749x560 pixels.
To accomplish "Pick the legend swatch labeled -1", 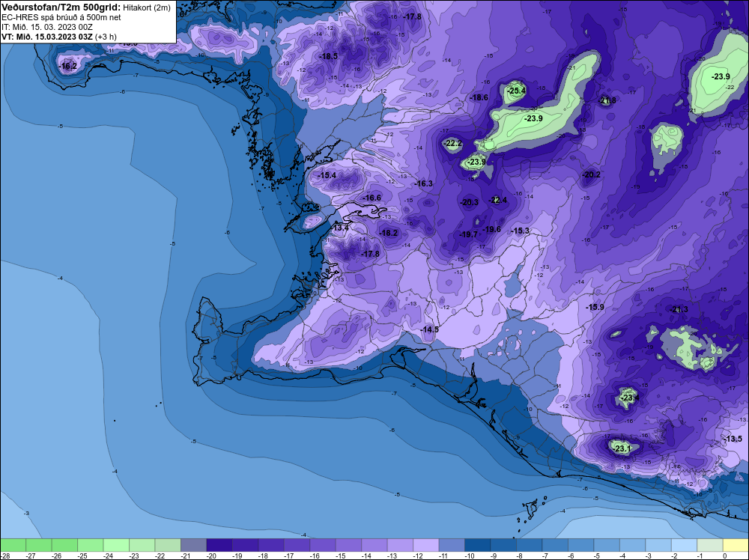I will coord(709,545).
